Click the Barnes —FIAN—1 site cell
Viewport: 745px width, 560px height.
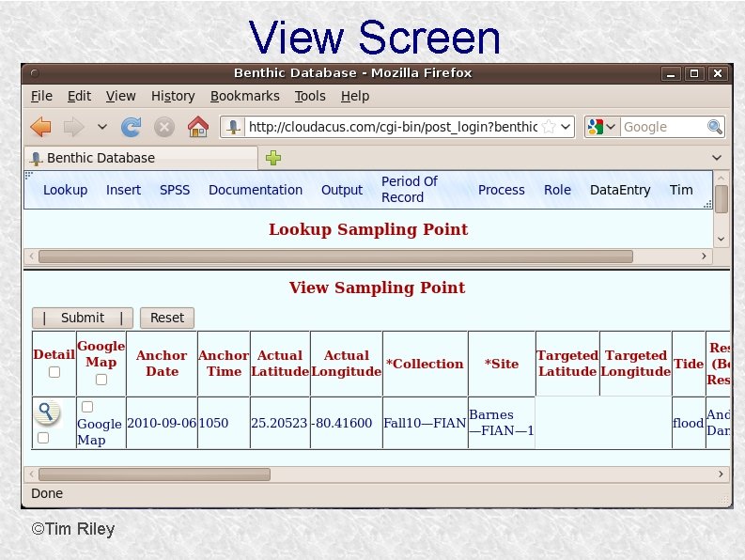tap(502, 423)
